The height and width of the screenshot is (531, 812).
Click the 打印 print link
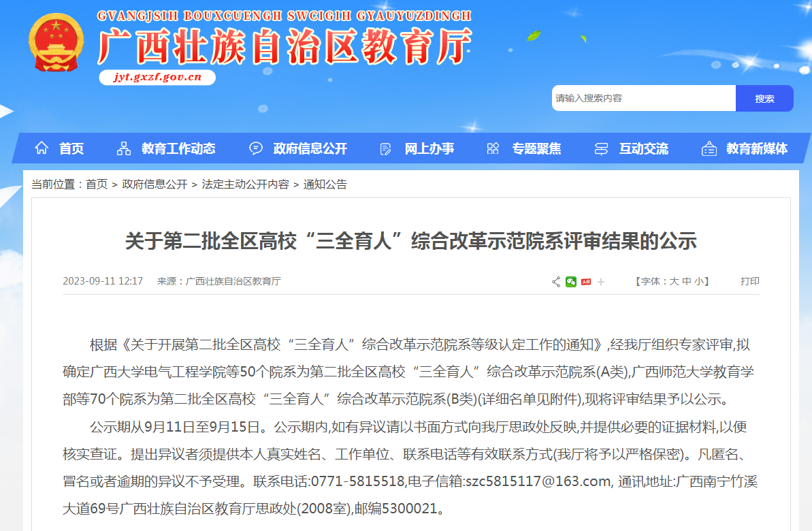750,281
